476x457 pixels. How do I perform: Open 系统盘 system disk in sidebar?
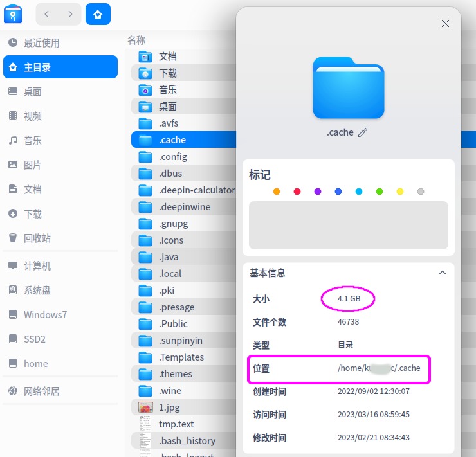coord(60,291)
